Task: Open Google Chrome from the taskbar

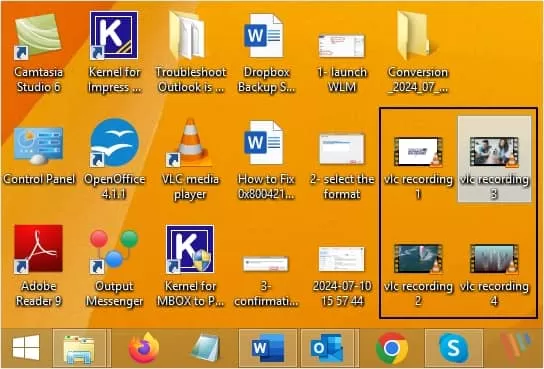Action: pos(392,348)
